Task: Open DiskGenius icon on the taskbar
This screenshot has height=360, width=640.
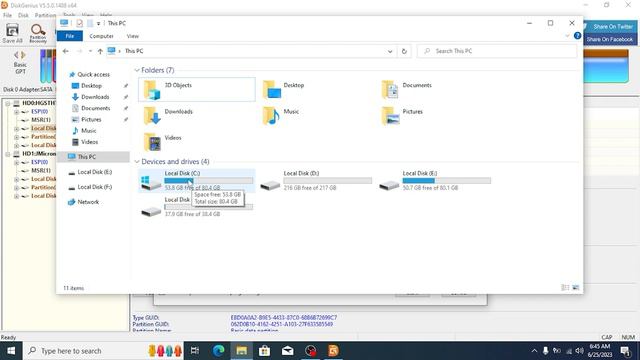Action: pyautogui.click(x=333, y=351)
